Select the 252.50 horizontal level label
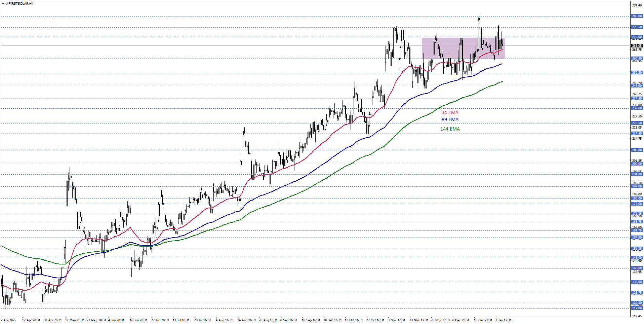The width and height of the screenshot is (644, 324). point(637,73)
